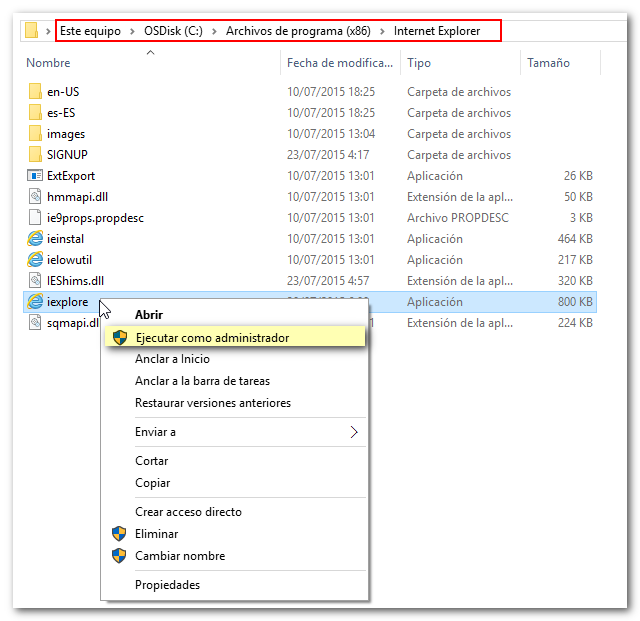Click the shield icon beside Eliminar
The width and height of the screenshot is (640, 621).
[119, 534]
